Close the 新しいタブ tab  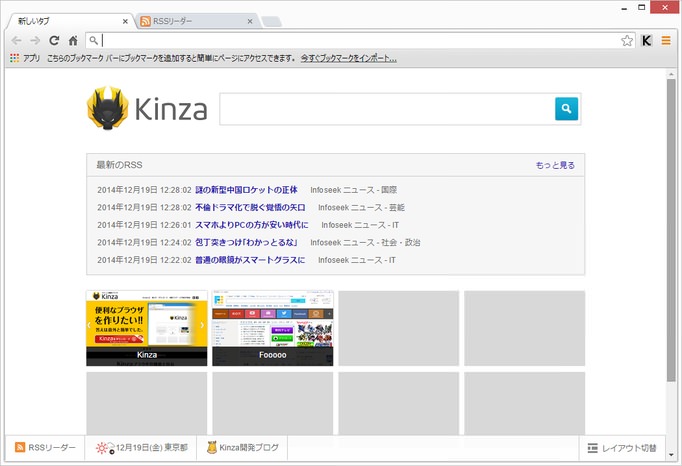click(125, 21)
